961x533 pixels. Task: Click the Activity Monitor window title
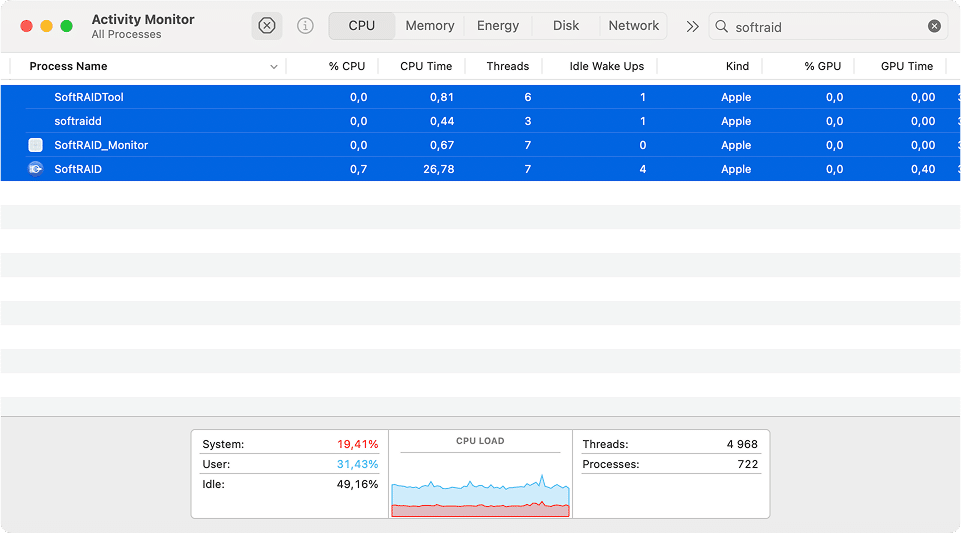(x=143, y=20)
